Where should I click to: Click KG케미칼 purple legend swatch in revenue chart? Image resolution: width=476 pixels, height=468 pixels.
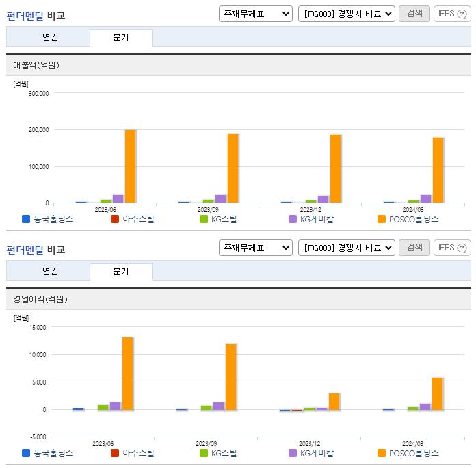(x=293, y=219)
